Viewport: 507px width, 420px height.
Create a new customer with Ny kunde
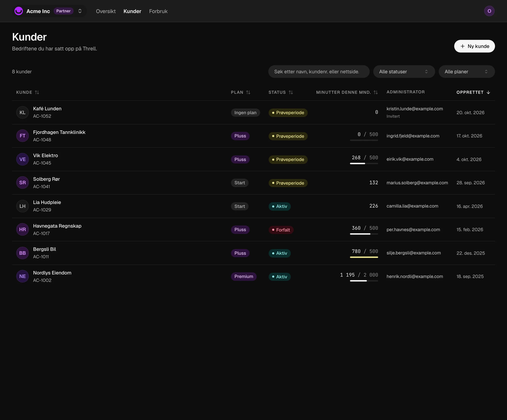click(474, 46)
